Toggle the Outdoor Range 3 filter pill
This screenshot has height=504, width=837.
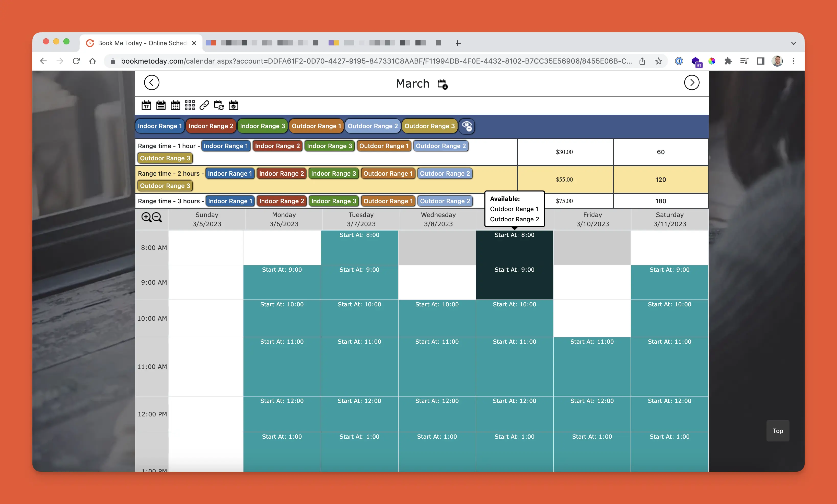(430, 126)
